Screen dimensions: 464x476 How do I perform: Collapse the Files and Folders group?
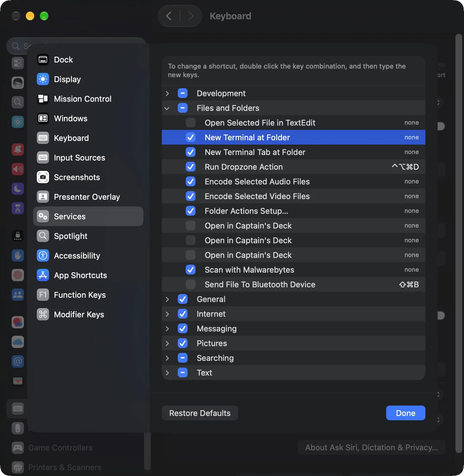(x=167, y=108)
